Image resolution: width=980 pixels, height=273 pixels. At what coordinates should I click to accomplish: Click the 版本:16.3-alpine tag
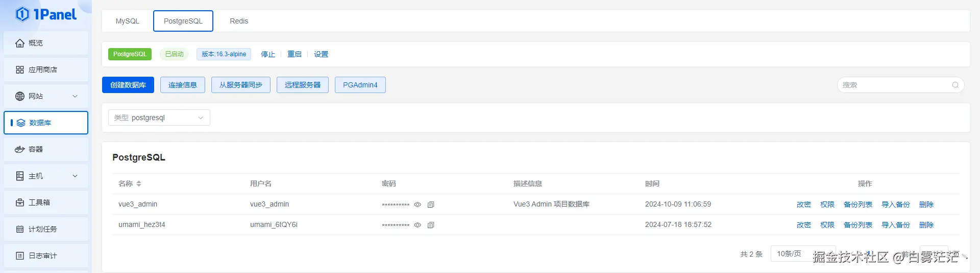click(x=224, y=54)
